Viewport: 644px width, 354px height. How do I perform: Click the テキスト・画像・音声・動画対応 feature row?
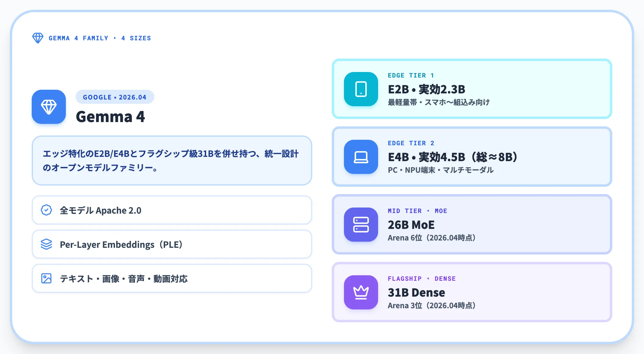pyautogui.click(x=172, y=278)
